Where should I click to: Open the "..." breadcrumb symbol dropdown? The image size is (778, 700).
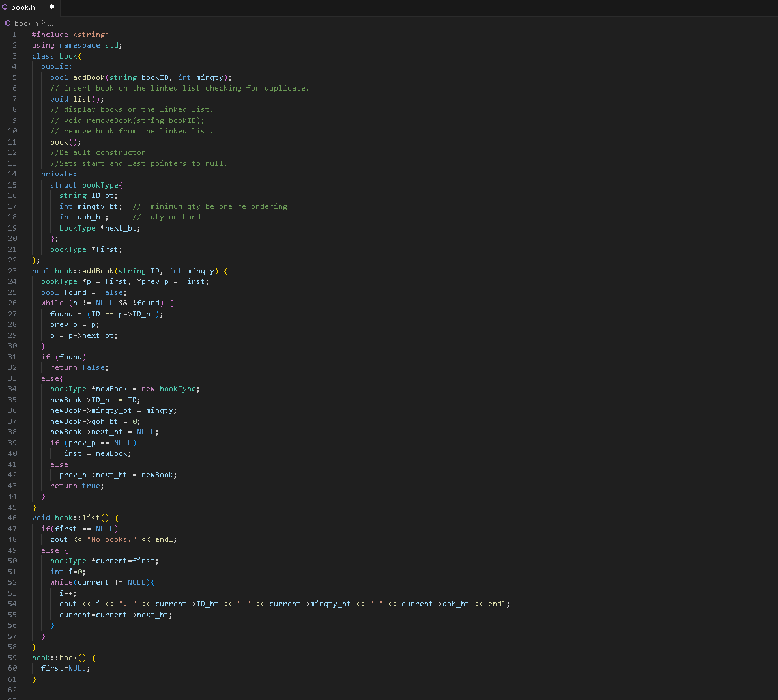pos(50,23)
